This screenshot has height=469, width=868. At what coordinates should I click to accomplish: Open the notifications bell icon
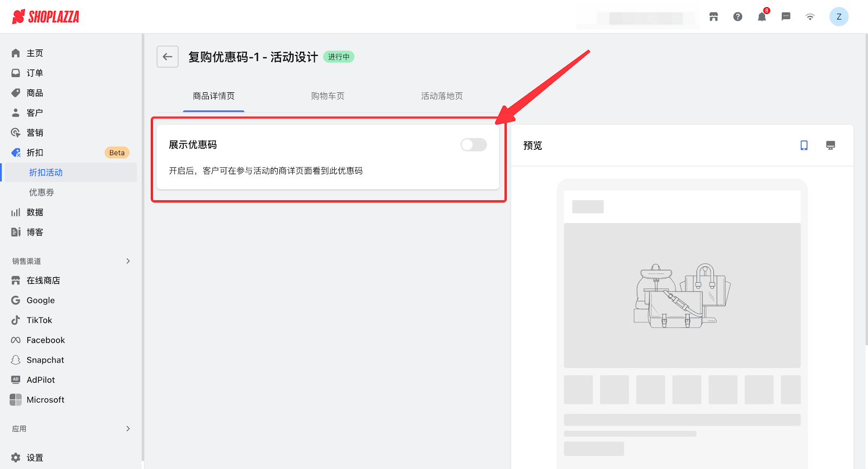click(x=762, y=17)
